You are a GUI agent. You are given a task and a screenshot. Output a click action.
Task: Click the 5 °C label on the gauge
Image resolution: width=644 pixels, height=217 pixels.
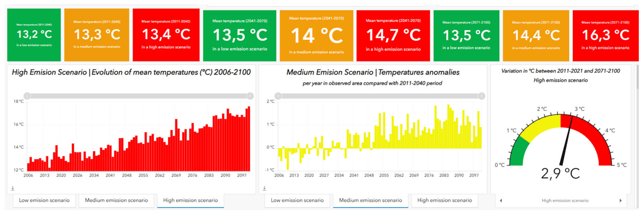coord(622,165)
